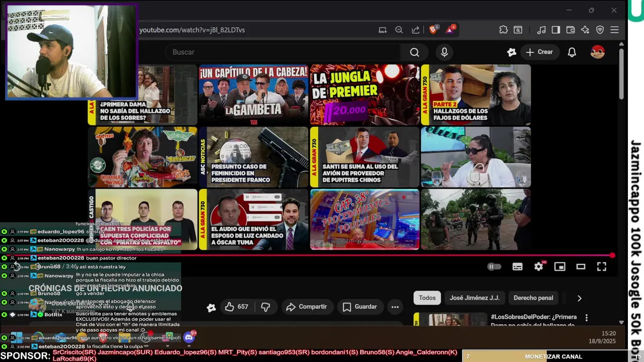Enter fullscreen with the player icon
Image resolution: width=644 pixels, height=362 pixels.
pos(602,267)
